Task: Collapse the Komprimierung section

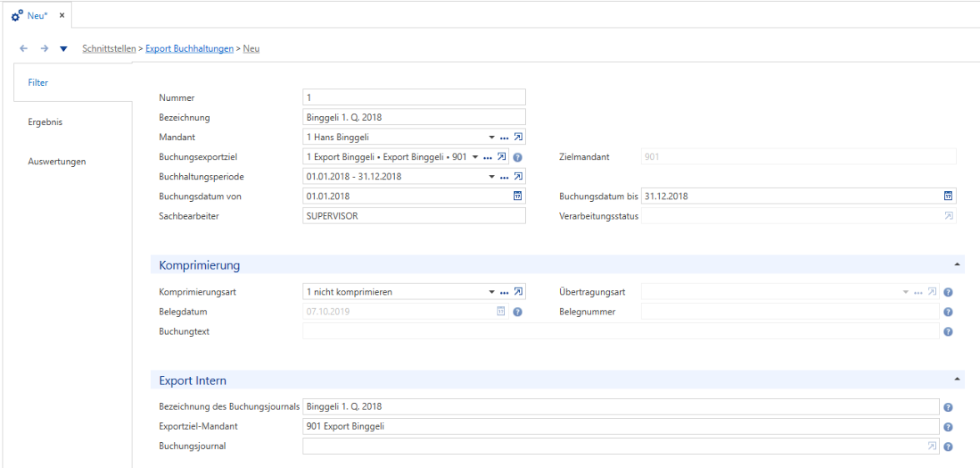Action: point(957,265)
